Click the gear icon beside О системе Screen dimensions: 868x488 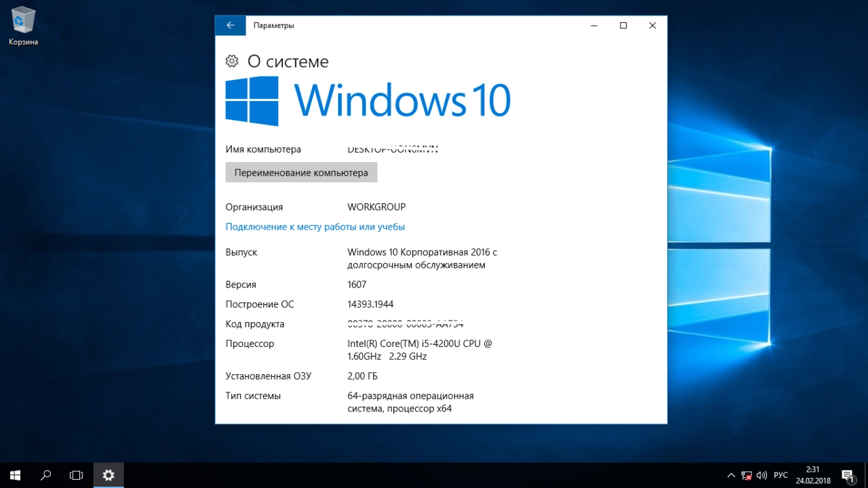[232, 61]
